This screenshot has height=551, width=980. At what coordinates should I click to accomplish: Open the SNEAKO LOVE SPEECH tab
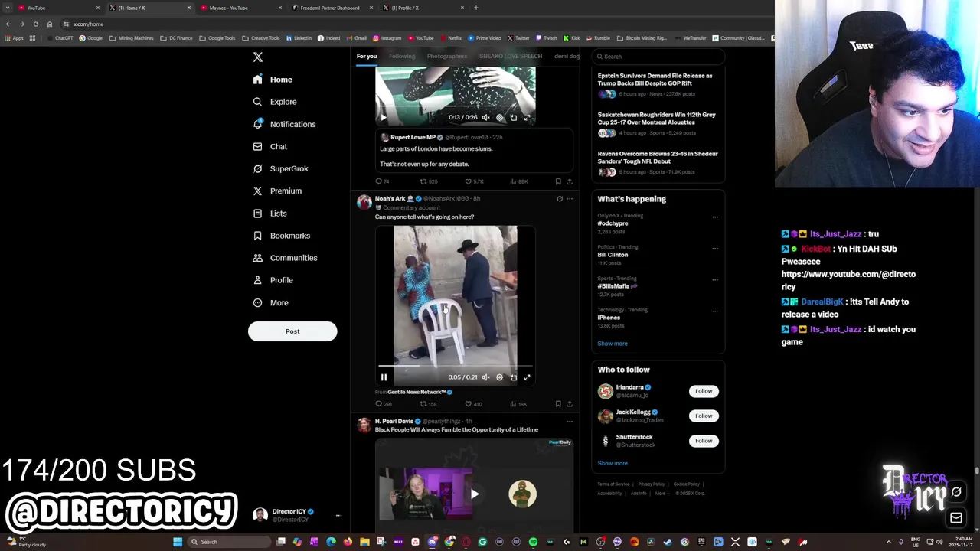pos(511,56)
